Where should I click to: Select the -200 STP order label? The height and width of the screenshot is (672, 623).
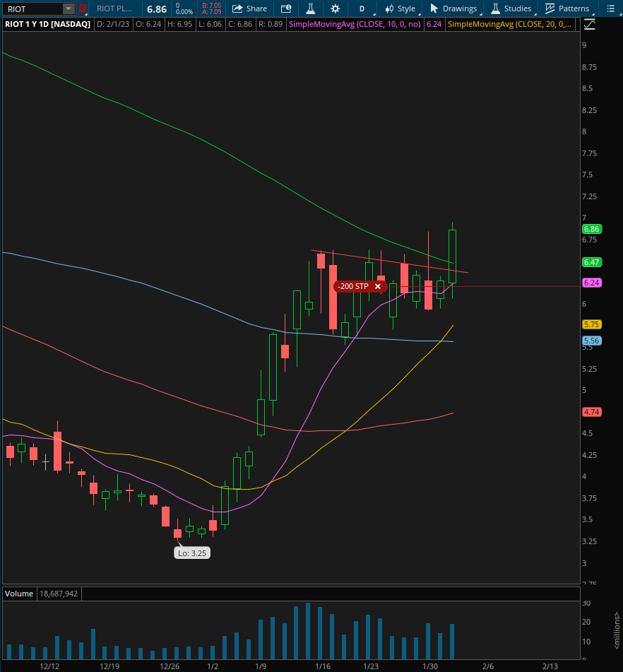coord(353,286)
